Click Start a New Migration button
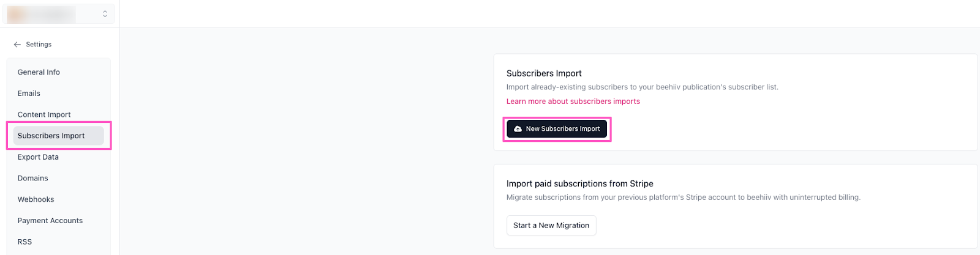 point(551,226)
